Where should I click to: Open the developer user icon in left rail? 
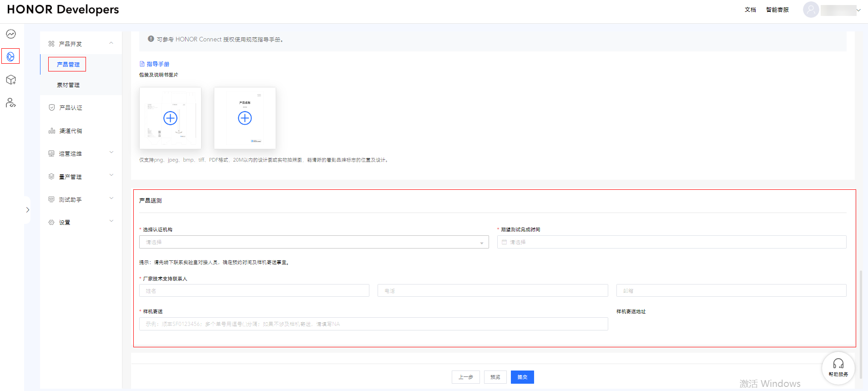[11, 103]
